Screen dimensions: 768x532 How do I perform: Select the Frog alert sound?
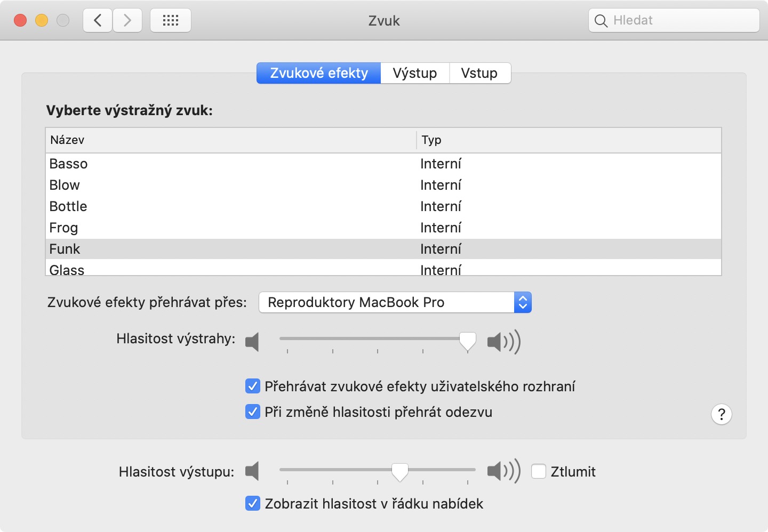coord(64,228)
